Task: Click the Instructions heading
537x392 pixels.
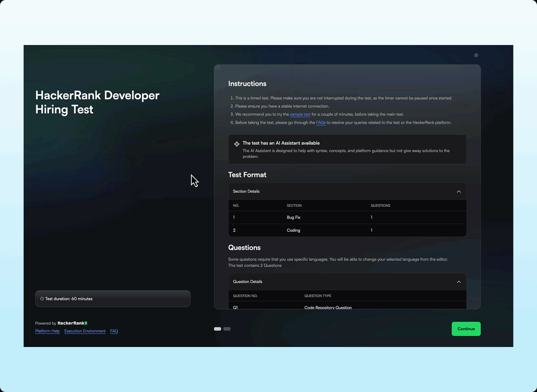Action: [x=247, y=84]
